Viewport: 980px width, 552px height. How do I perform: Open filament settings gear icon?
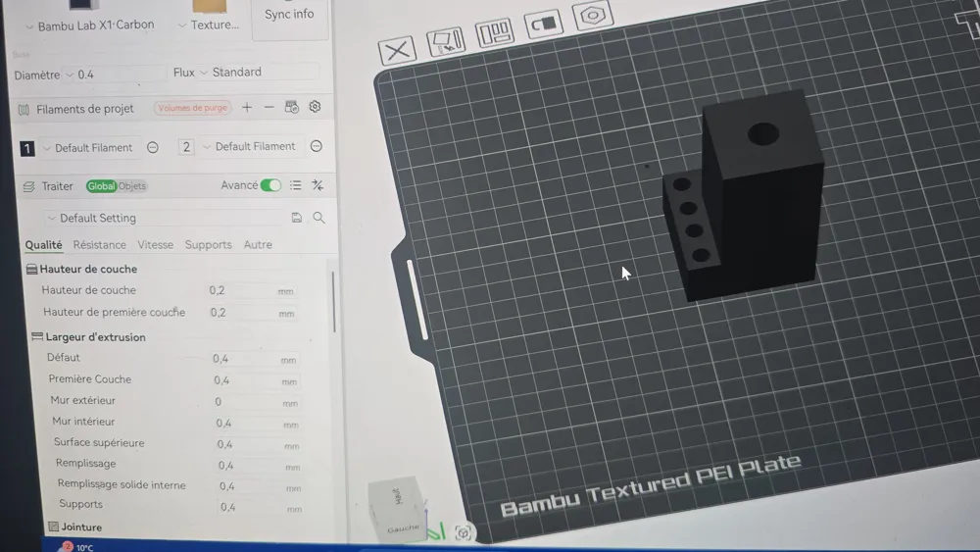315,107
